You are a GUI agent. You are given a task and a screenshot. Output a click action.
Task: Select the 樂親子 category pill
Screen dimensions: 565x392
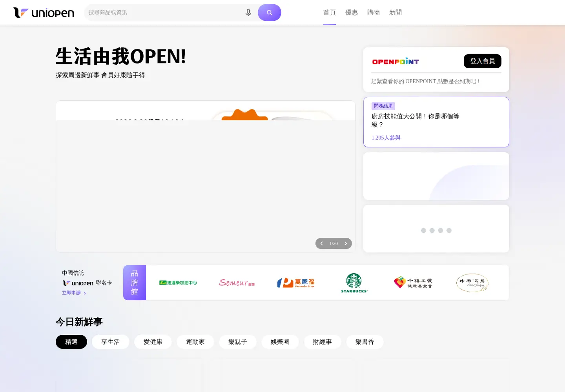pos(238,342)
